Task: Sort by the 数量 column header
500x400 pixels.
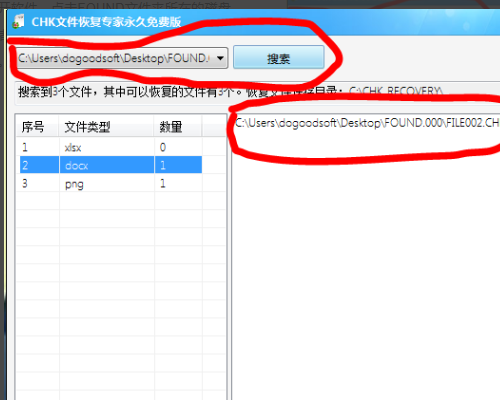Action: coord(178,127)
